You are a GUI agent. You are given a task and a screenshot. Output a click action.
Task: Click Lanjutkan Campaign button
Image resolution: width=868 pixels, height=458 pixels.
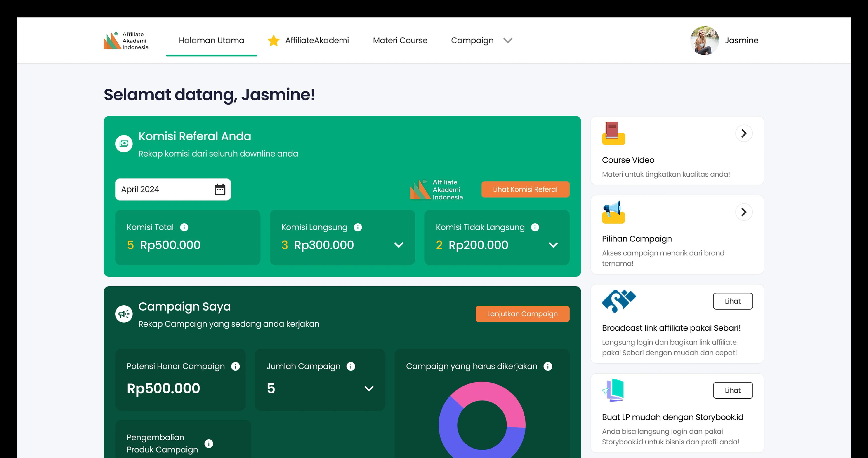(523, 314)
